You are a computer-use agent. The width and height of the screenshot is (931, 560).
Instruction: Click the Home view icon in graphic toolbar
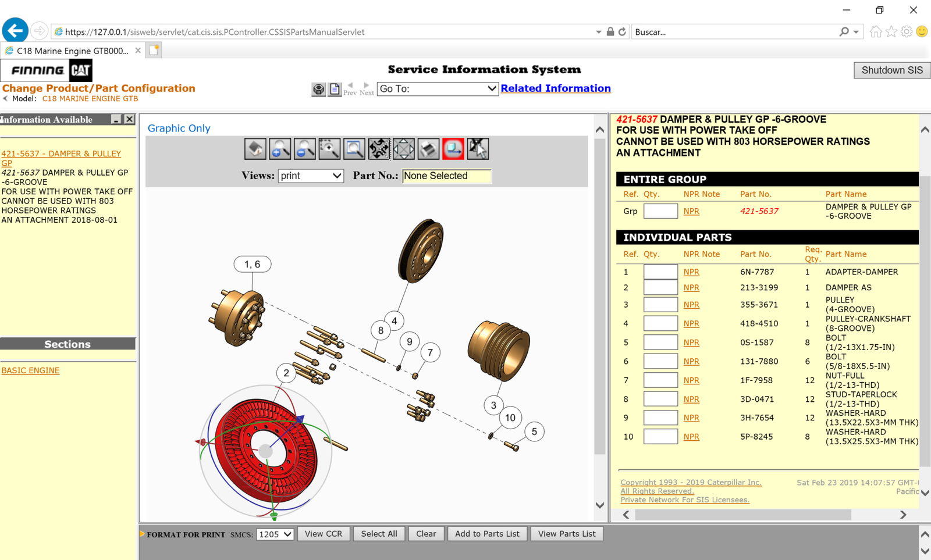255,149
